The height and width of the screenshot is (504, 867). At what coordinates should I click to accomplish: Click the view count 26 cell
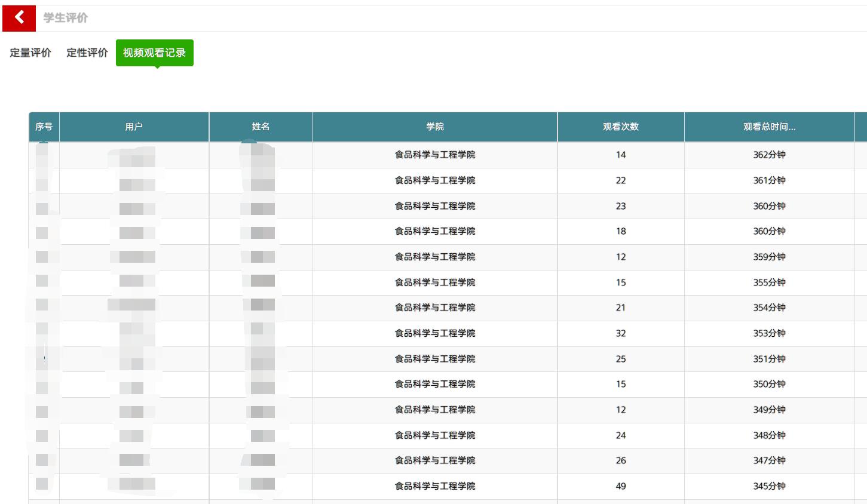coord(621,460)
